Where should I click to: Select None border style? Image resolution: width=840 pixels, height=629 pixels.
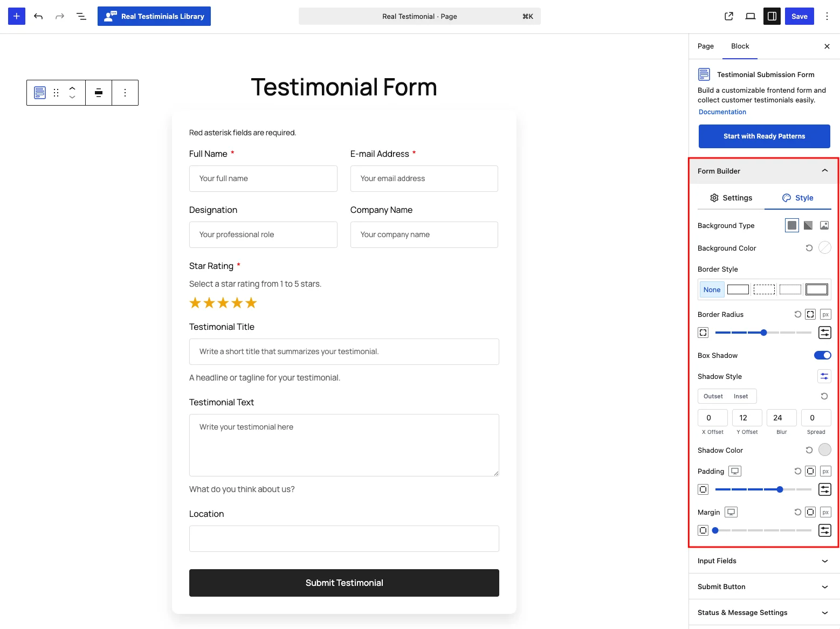712,289
